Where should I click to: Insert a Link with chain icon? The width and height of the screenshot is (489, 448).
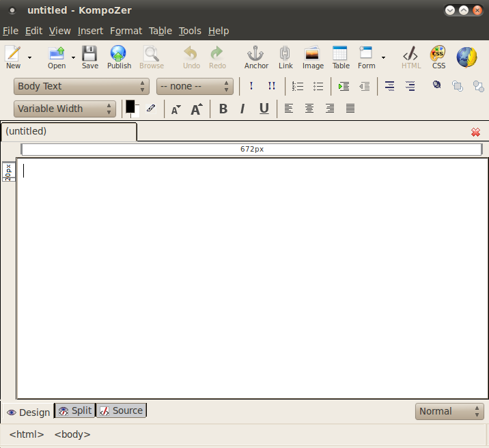(x=285, y=57)
